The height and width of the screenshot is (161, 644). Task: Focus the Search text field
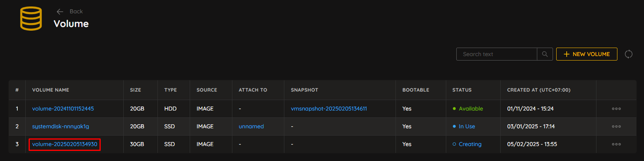click(x=497, y=54)
